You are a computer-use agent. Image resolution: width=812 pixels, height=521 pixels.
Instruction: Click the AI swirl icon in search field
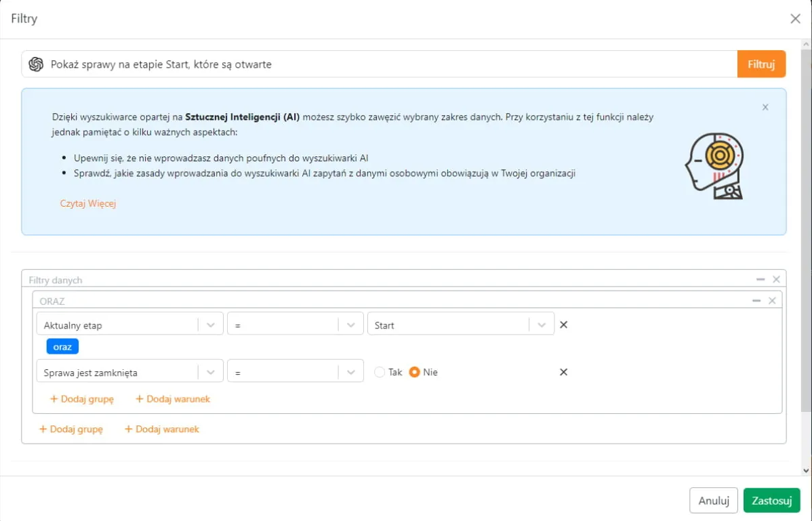coord(36,64)
